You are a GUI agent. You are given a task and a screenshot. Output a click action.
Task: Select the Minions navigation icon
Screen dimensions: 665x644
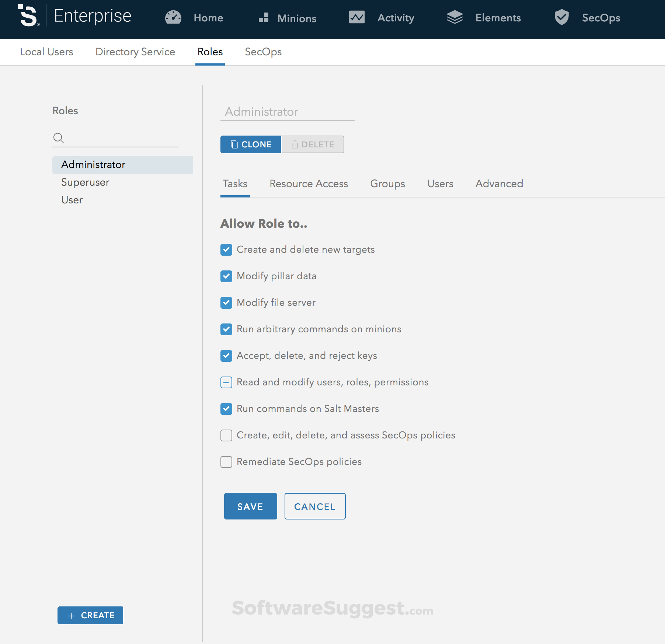[263, 17]
